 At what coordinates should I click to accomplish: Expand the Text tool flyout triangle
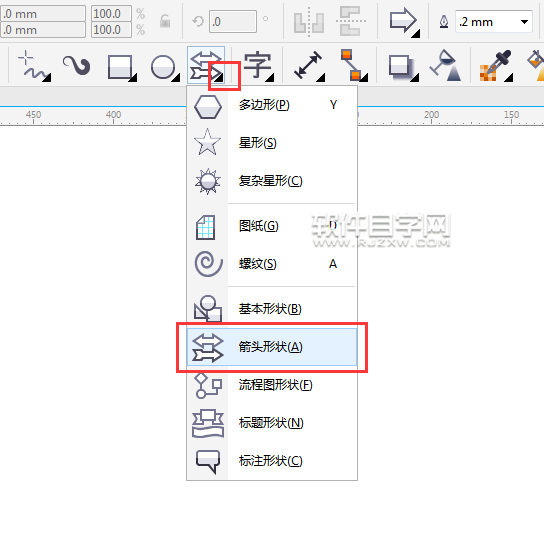(270, 78)
